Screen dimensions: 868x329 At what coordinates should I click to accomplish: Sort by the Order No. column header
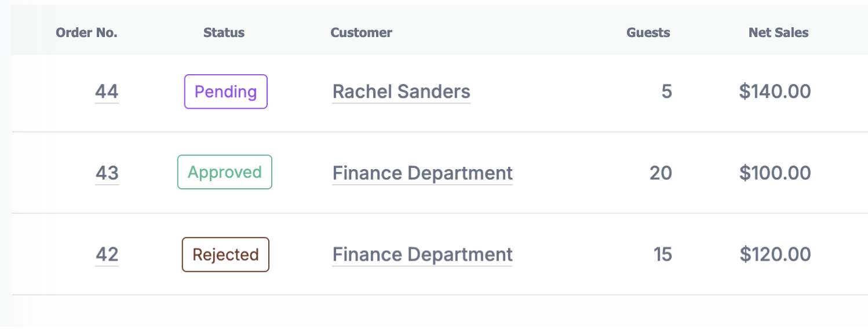pos(86,32)
